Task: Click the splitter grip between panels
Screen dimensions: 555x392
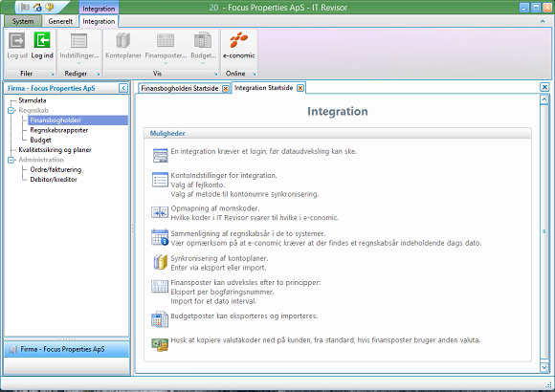Action: 133,229
